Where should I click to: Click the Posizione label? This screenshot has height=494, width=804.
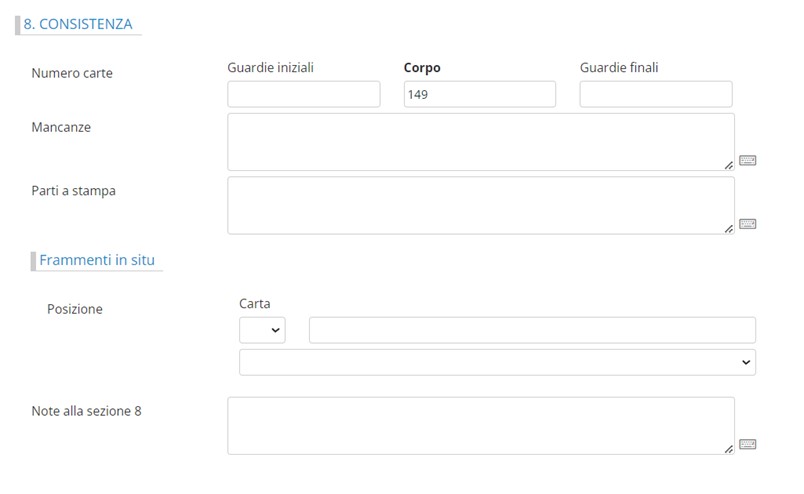[75, 309]
